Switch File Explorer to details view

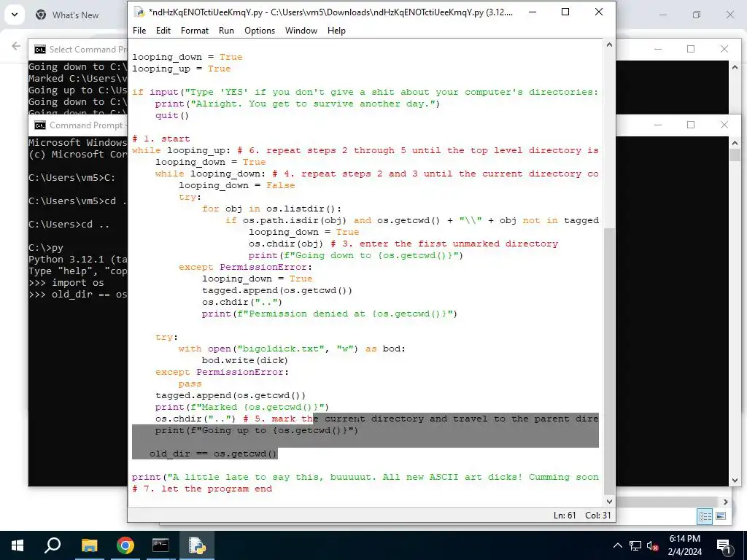point(705,516)
